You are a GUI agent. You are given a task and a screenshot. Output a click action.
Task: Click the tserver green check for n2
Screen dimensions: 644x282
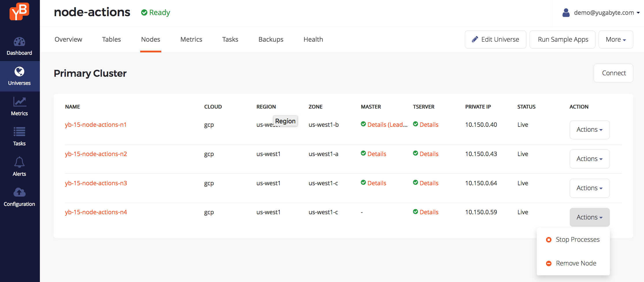(x=415, y=153)
